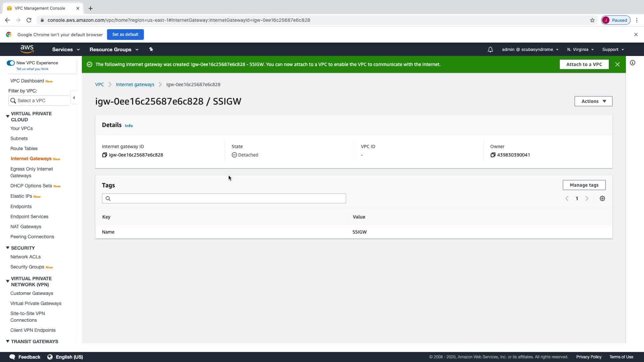Open the N. Virginia region dropdown
Screen dimensions: 644x362
click(x=580, y=50)
